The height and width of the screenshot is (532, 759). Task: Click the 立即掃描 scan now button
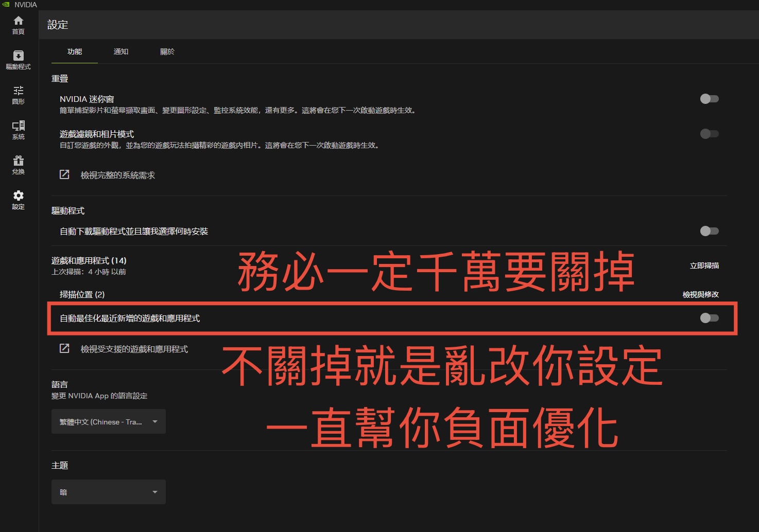click(x=704, y=265)
